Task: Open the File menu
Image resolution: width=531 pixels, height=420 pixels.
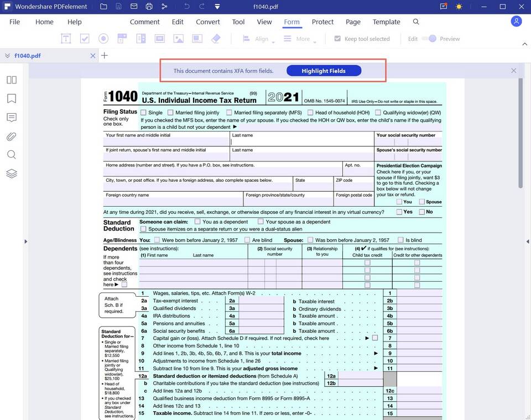Action: coord(14,22)
